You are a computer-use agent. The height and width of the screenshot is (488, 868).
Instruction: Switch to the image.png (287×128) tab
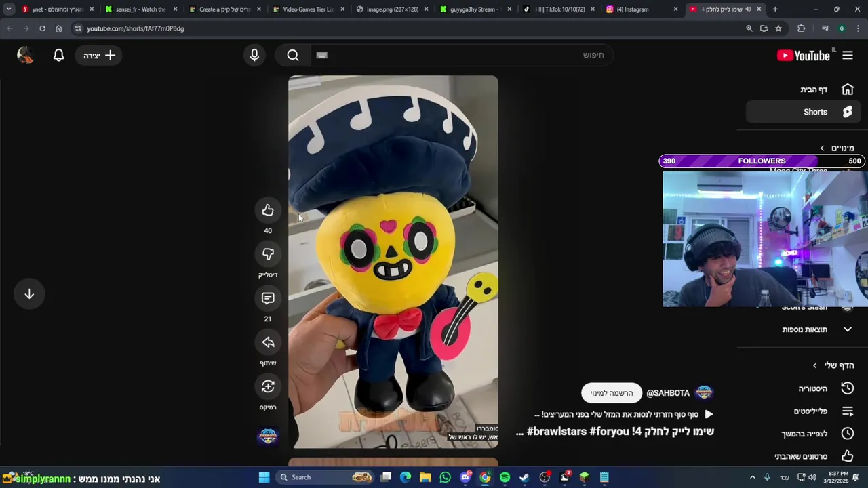[x=393, y=9]
